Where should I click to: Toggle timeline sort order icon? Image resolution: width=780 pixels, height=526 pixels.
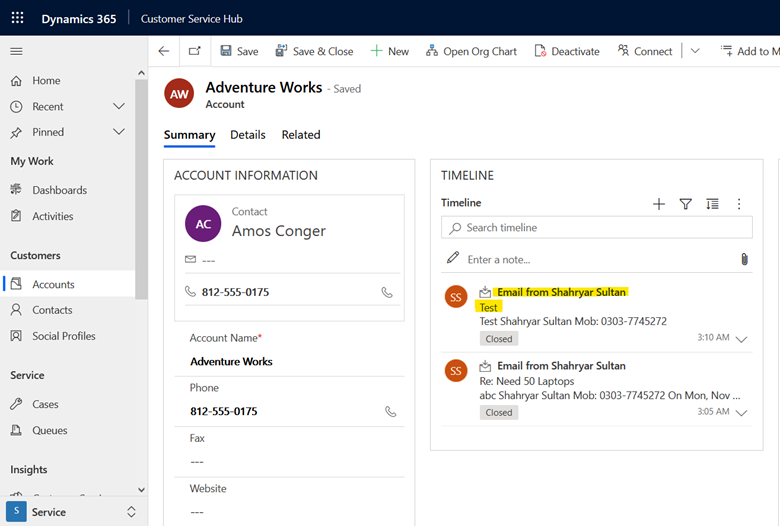coord(712,204)
